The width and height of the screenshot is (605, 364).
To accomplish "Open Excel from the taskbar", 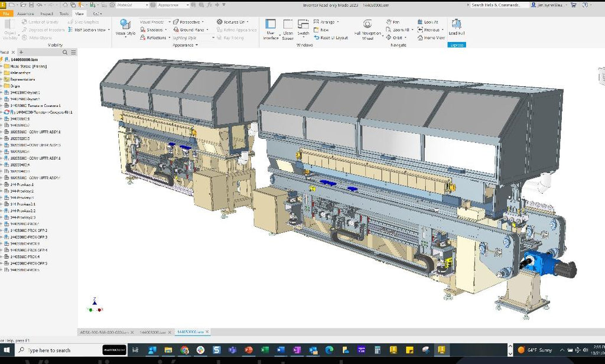I will 265,350.
